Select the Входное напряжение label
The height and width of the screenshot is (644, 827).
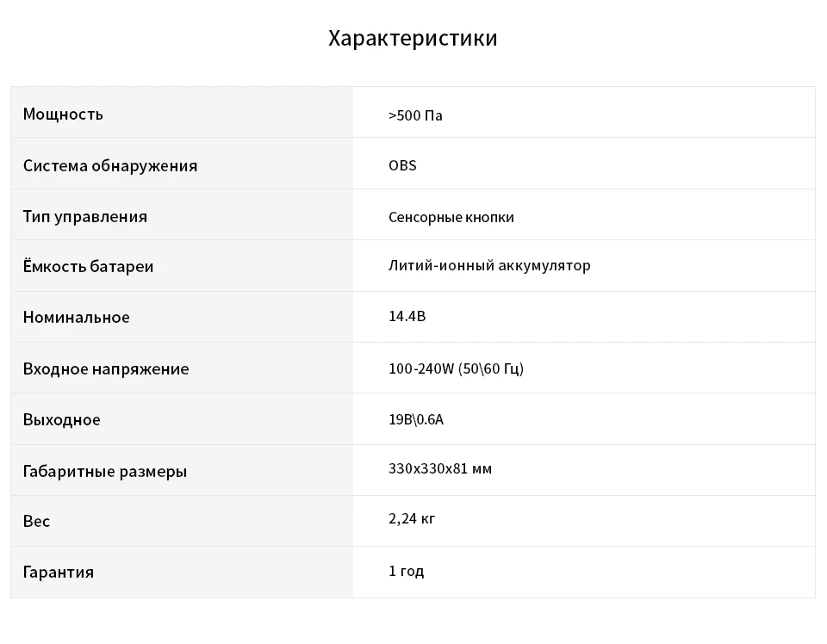click(105, 368)
